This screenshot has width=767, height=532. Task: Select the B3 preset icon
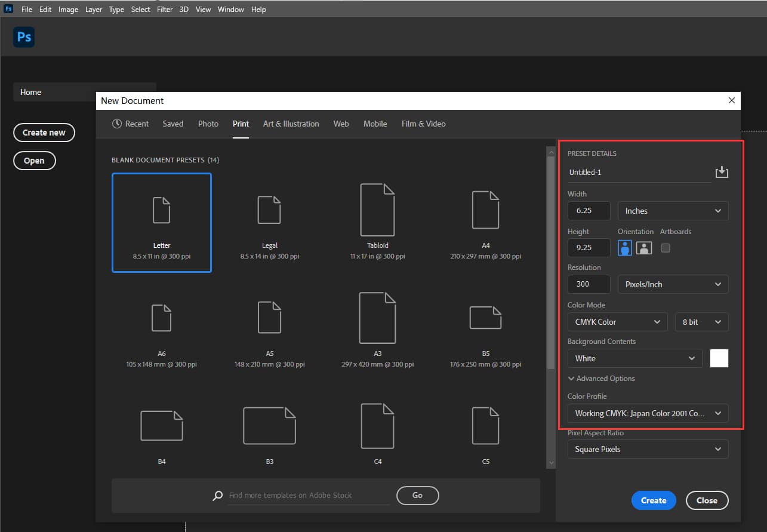269,425
